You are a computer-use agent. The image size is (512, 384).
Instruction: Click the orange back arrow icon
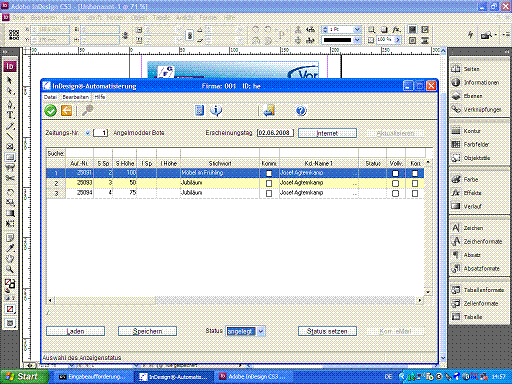66,110
